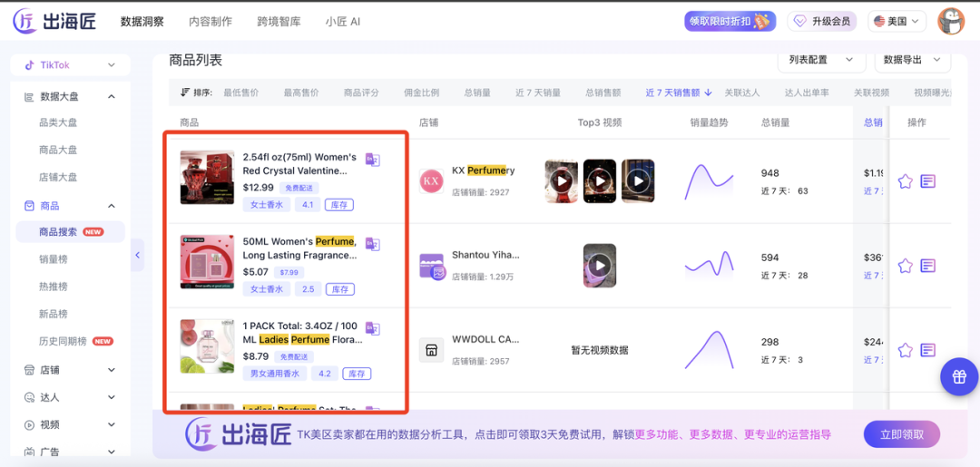The width and height of the screenshot is (980, 467).
Task: Play the Shantou Yiha product video
Action: point(600,266)
